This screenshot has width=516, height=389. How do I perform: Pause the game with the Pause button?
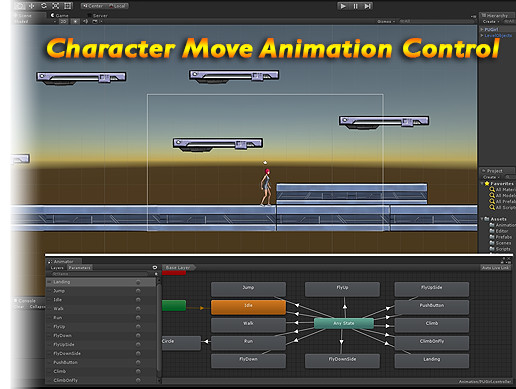point(355,6)
